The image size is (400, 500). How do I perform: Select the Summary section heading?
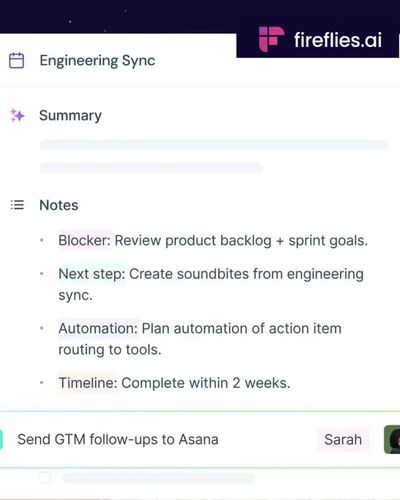tap(70, 116)
